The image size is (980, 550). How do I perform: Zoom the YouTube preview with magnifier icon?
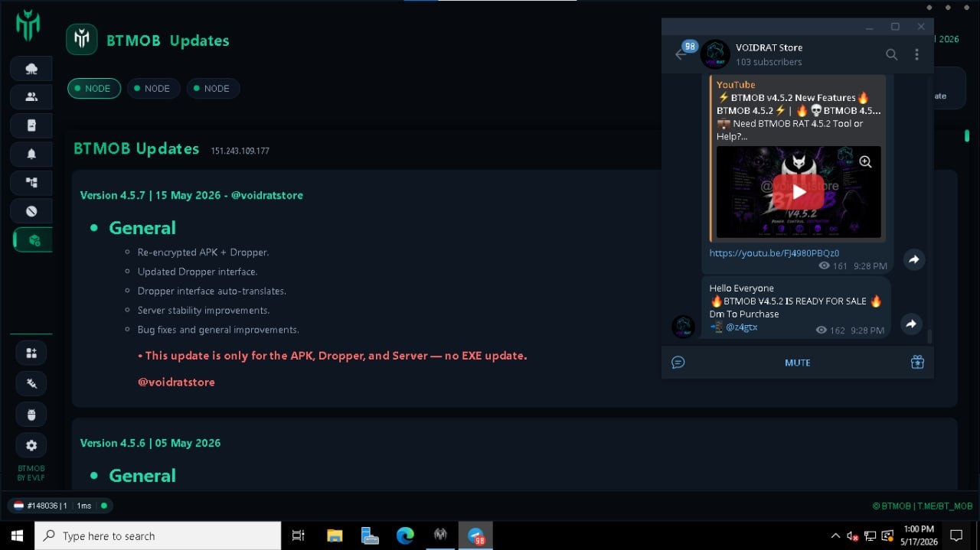click(865, 161)
